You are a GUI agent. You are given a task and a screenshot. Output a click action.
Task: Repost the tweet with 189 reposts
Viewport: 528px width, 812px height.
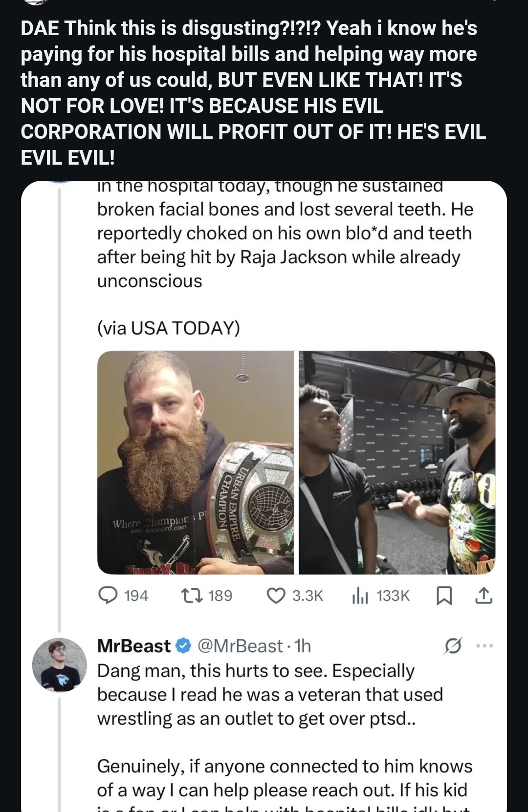coord(188,595)
